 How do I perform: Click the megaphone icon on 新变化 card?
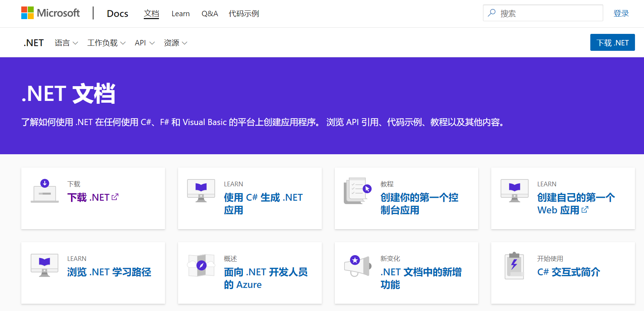point(357,266)
